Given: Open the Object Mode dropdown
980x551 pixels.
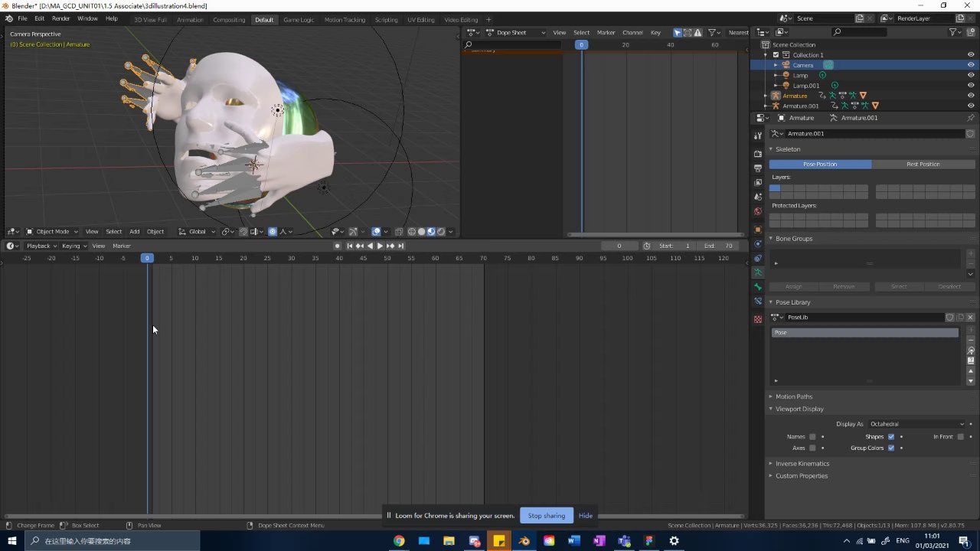Looking at the screenshot, I should coord(53,232).
